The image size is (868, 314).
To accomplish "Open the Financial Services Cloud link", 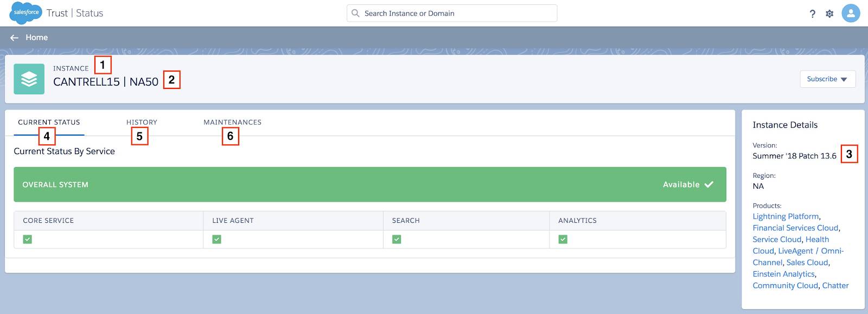I will point(795,228).
